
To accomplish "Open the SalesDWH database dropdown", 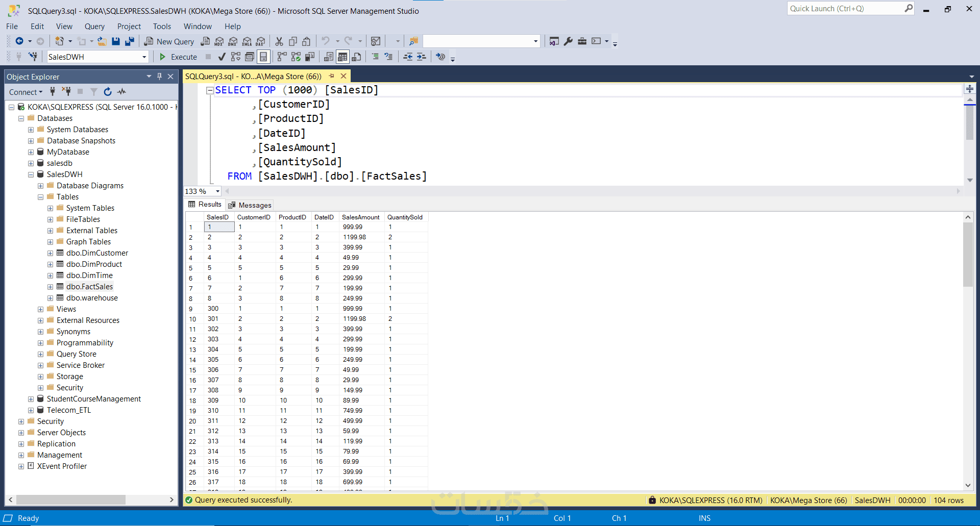I will [x=144, y=57].
